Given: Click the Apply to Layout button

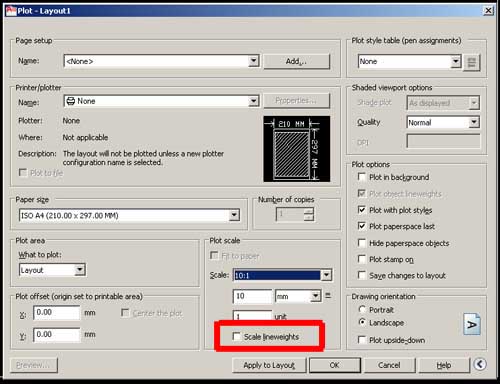Looking at the screenshot, I should (x=269, y=365).
